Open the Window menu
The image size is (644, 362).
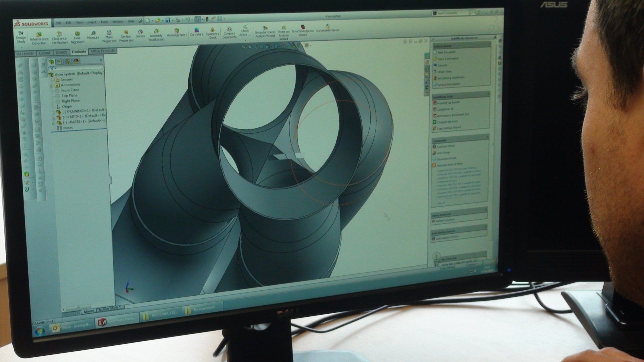[118, 21]
